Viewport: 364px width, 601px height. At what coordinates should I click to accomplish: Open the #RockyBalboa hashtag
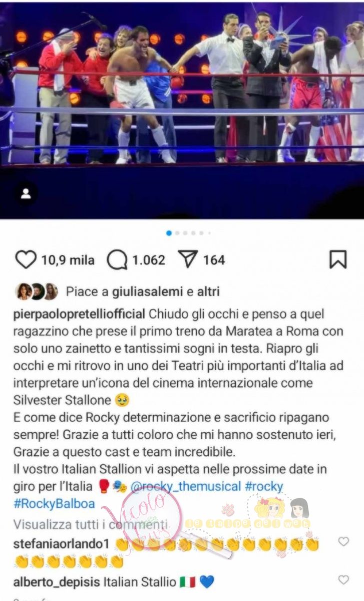[48, 503]
